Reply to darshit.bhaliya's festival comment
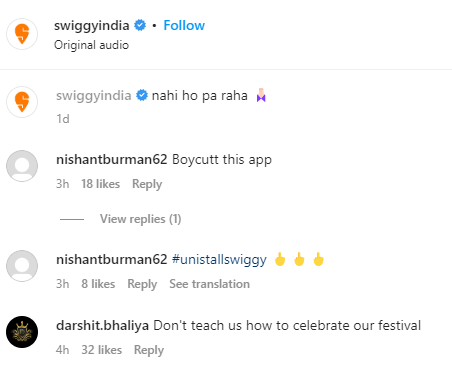This screenshot has height=375, width=452. click(x=149, y=350)
